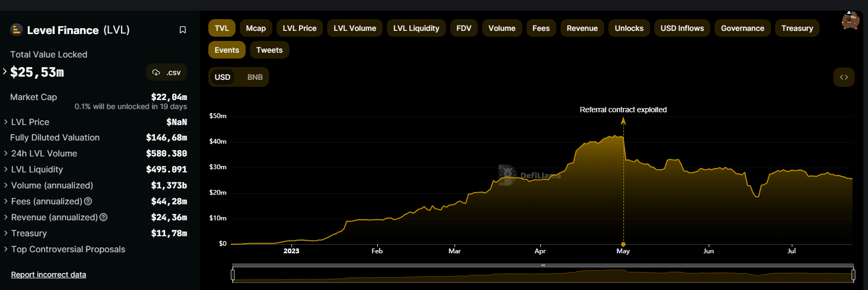868x290 pixels.
Task: Open Report incorrect data link
Action: (48, 275)
